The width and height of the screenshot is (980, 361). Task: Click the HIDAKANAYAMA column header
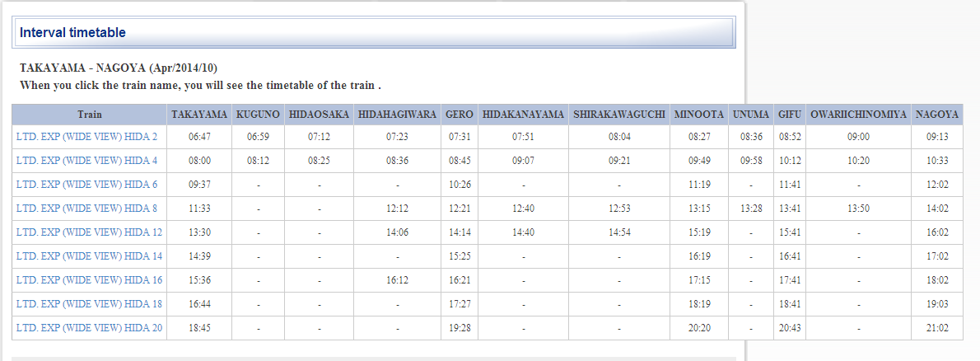pyautogui.click(x=523, y=115)
